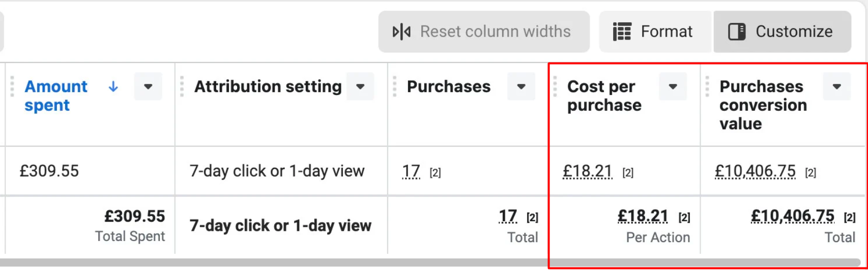Click the £10,406.75 conversion value in row
The image size is (868, 270).
pos(755,171)
